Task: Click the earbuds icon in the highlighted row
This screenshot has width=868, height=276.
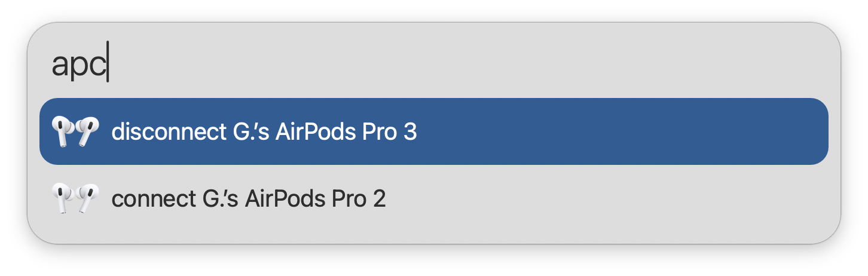Action: (75, 131)
